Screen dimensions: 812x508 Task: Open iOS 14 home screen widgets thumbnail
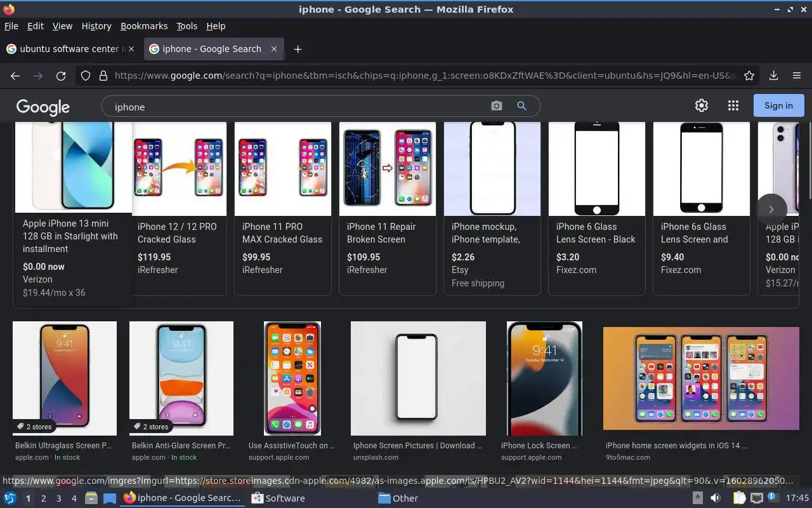pos(701,378)
